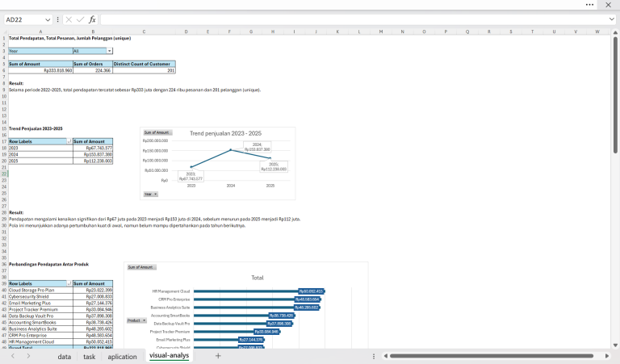Click the 'Total' bar chart title
Image resolution: width=620 pixels, height=364 pixels.
coord(258,278)
